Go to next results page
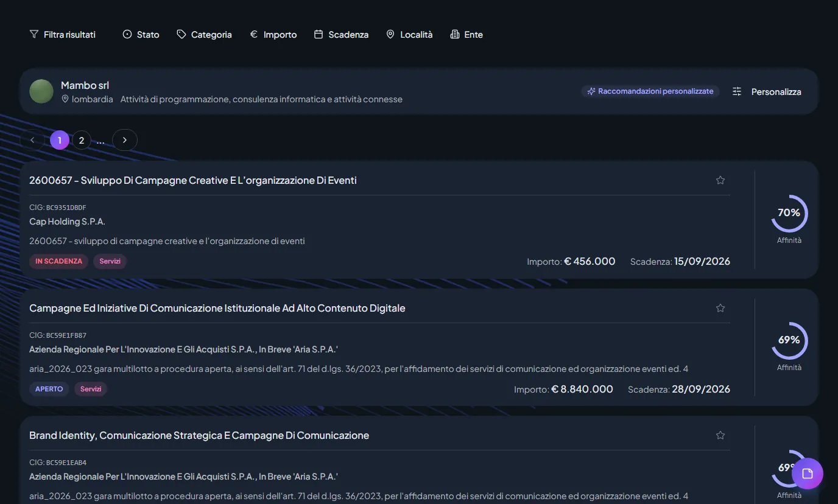The image size is (838, 504). click(125, 140)
